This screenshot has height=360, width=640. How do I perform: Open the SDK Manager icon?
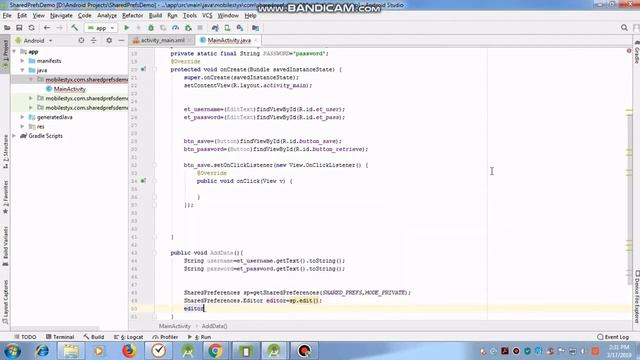coord(240,28)
